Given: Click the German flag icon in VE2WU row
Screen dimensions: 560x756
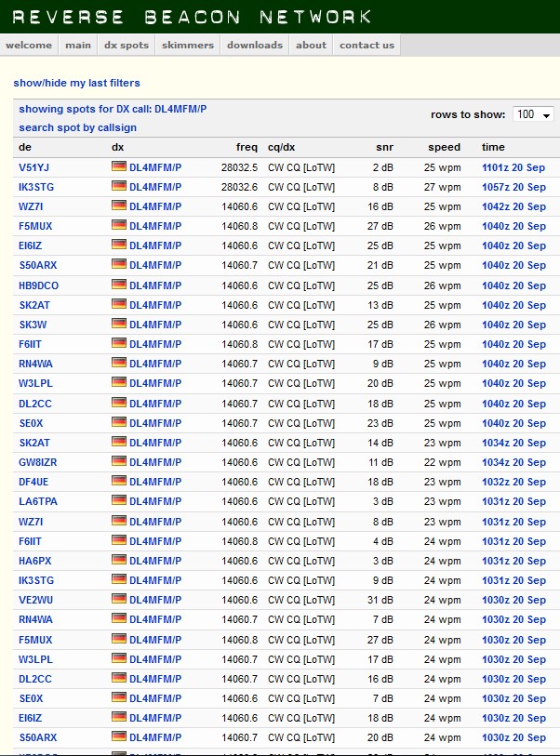Looking at the screenshot, I should 118,600.
